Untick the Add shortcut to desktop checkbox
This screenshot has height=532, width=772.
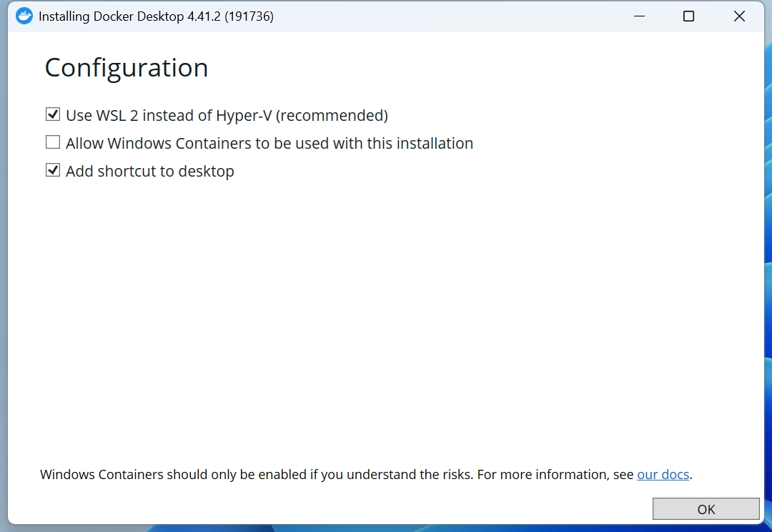point(53,170)
